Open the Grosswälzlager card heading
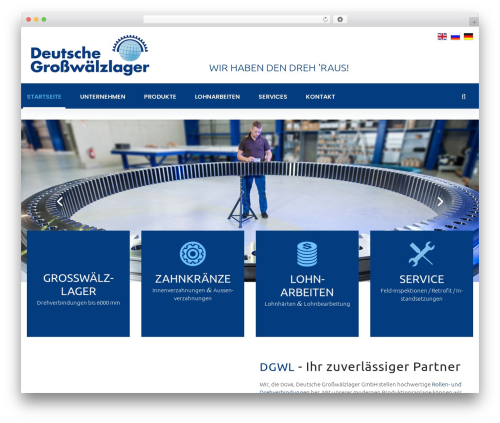500x423 pixels. pyautogui.click(x=78, y=285)
